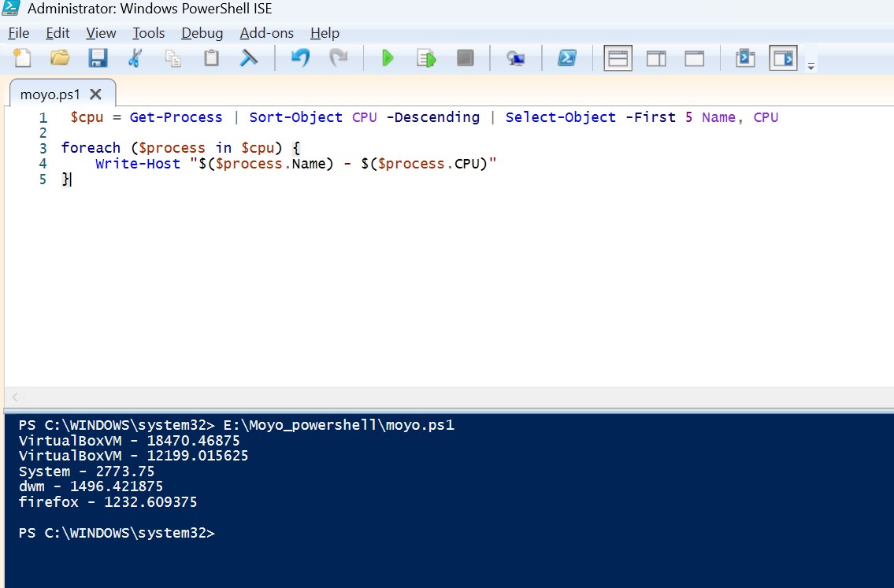This screenshot has width=894, height=588.
Task: Run selection toolbar icon
Action: pos(426,58)
